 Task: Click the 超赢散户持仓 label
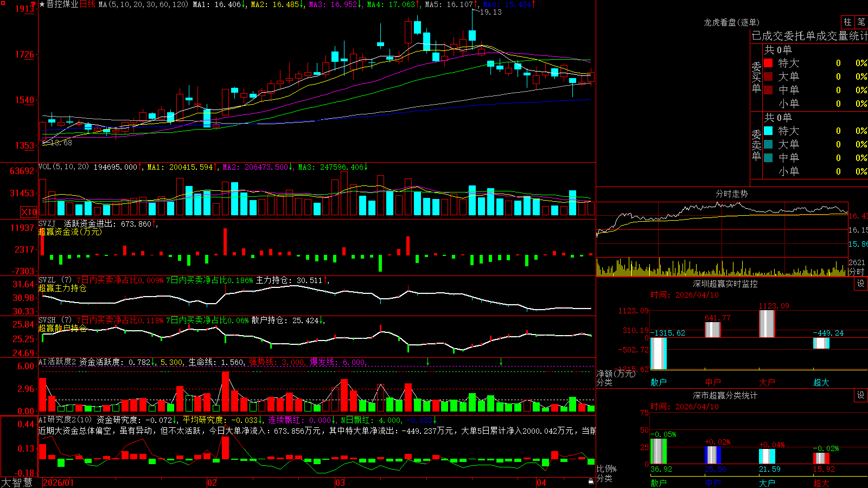click(x=62, y=328)
